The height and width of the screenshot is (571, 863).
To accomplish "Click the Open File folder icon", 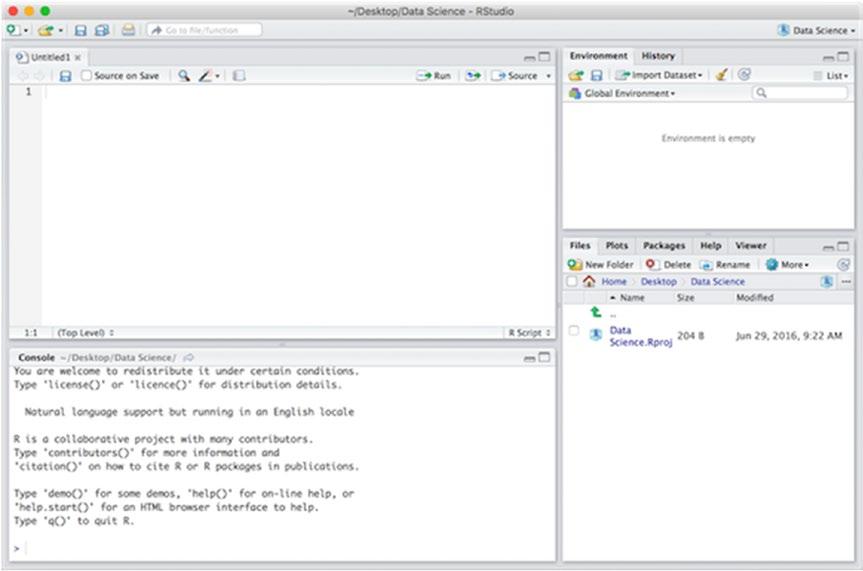I will pyautogui.click(x=46, y=30).
